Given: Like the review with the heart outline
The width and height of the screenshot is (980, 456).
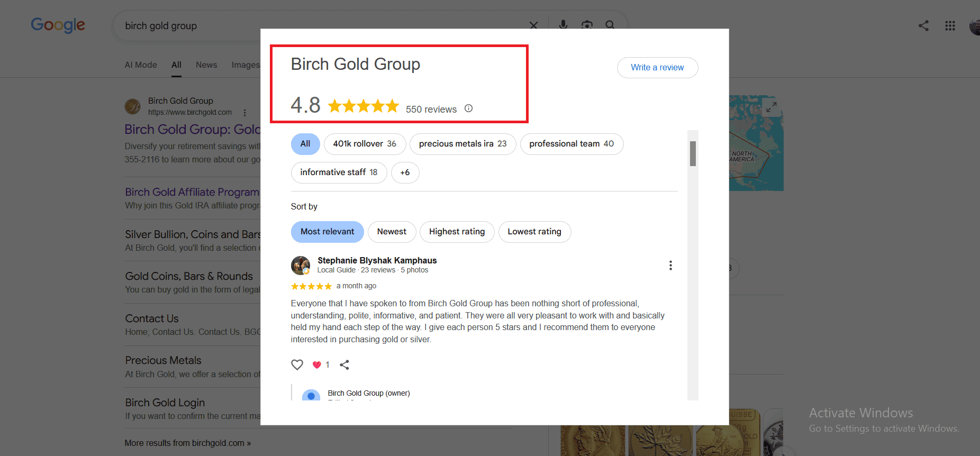Looking at the screenshot, I should point(297,364).
